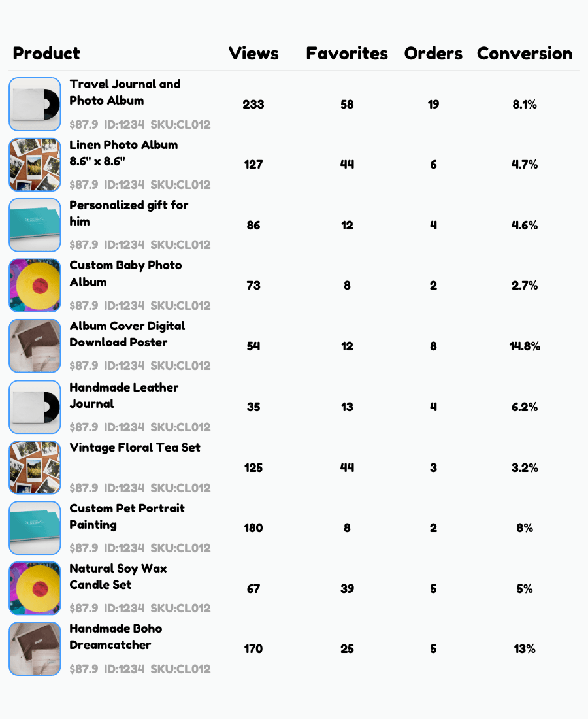The height and width of the screenshot is (719, 588).
Task: Click the 233 views count for Travel Journal
Action: tap(253, 105)
